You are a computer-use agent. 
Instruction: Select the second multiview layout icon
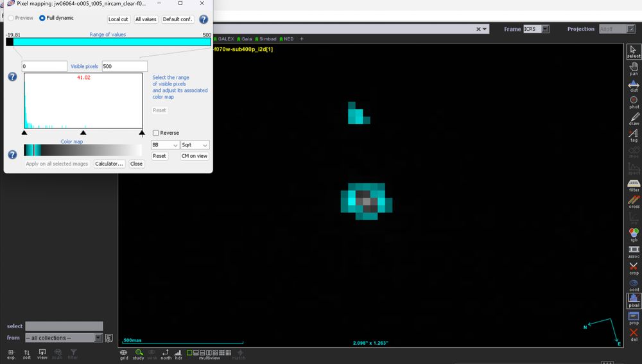[196, 352]
